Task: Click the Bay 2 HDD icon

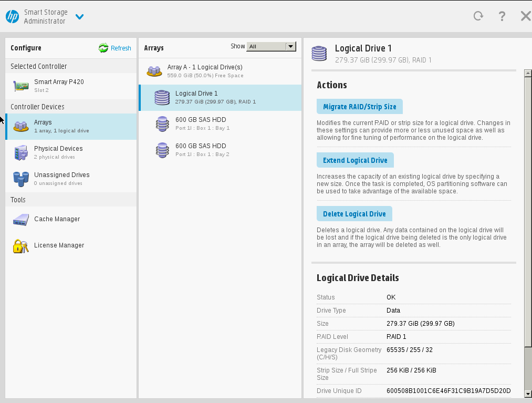Action: tap(162, 150)
